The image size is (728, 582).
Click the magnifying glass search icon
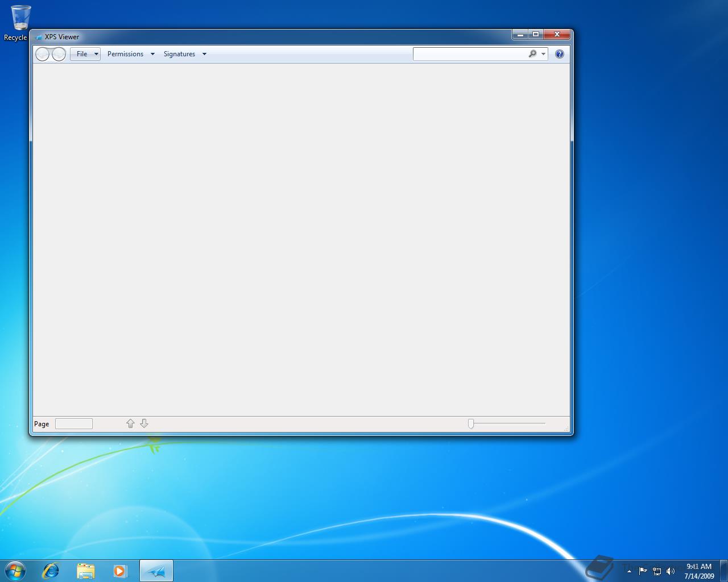pos(532,54)
